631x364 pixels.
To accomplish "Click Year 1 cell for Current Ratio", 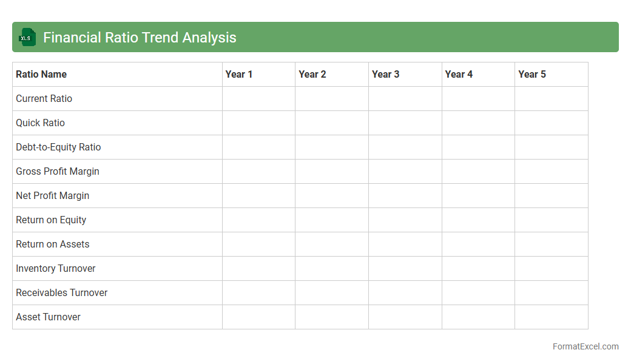I will click(258, 98).
